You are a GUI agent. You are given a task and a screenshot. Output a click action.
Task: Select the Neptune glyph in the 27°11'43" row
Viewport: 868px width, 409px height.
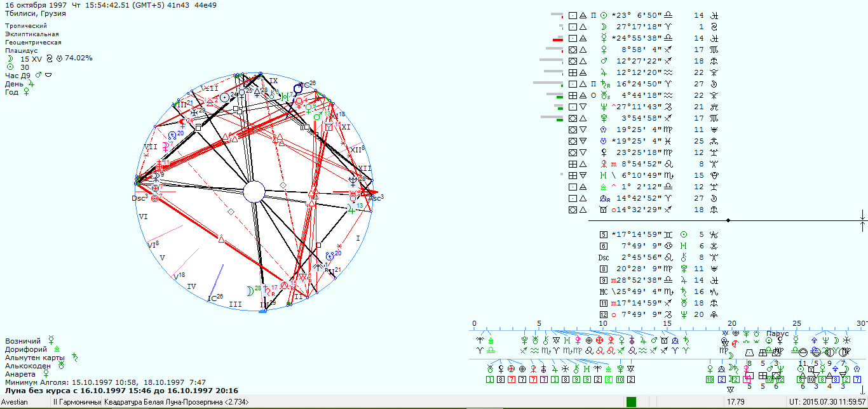click(x=604, y=107)
